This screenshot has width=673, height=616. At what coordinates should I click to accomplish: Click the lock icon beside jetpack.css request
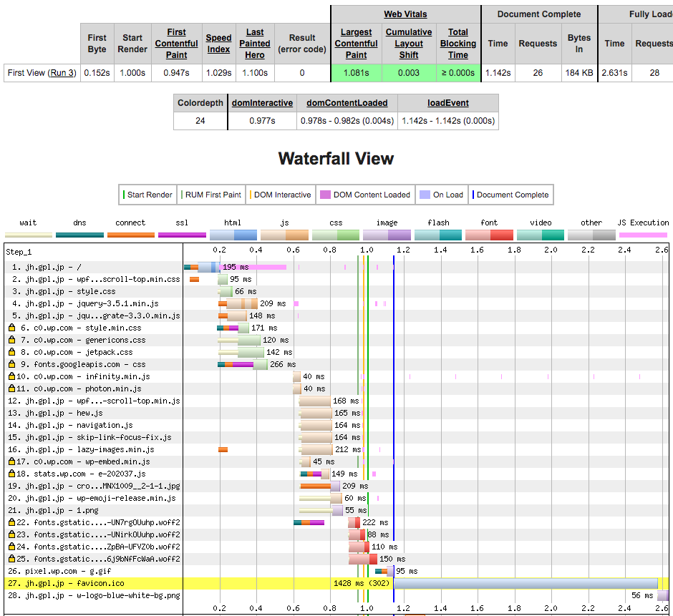point(11,353)
